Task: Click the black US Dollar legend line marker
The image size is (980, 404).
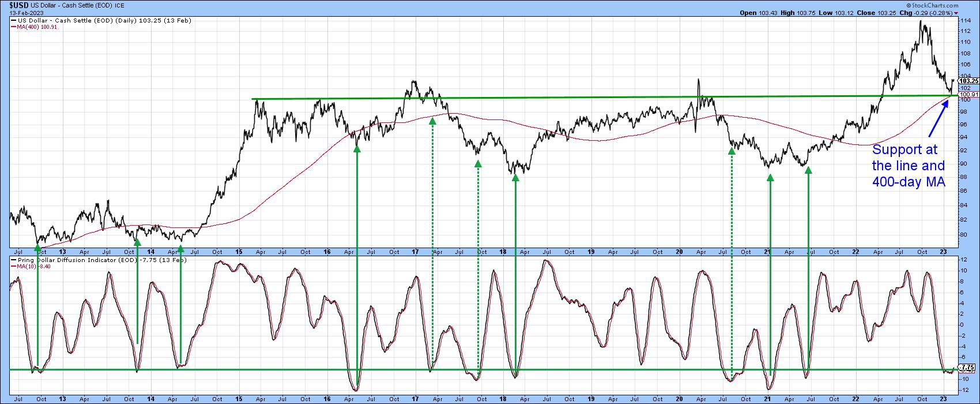Action: tap(13, 21)
